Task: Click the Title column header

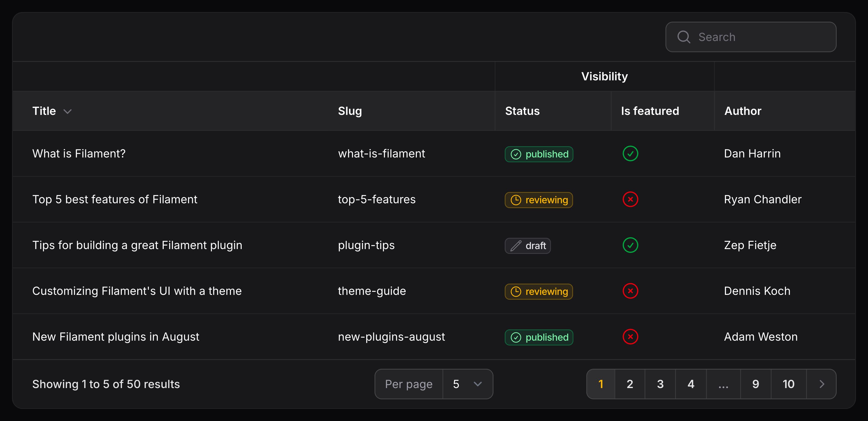Action: [44, 111]
